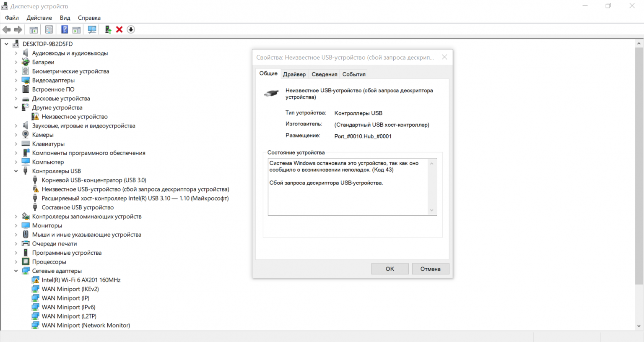Click status box scrollbar down arrow

(432, 210)
